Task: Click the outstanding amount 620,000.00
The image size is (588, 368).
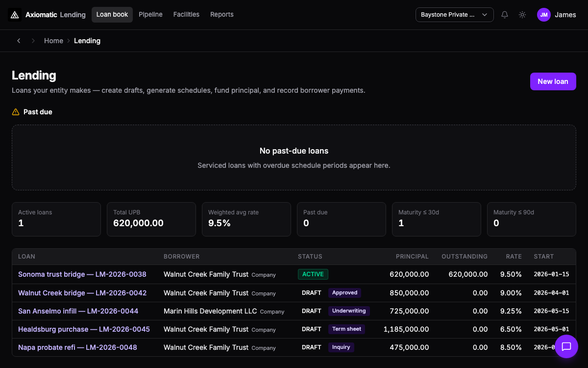Action: pos(468,274)
